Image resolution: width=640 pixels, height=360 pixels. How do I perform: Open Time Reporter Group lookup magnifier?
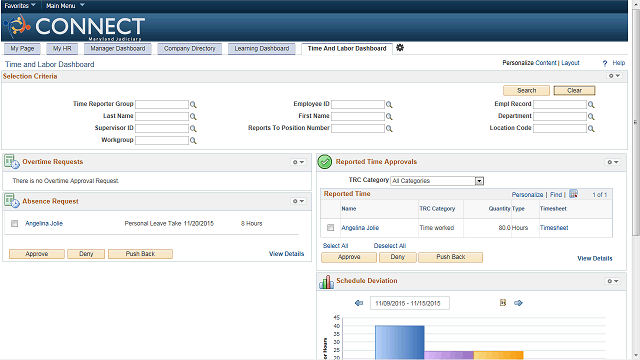[193, 104]
